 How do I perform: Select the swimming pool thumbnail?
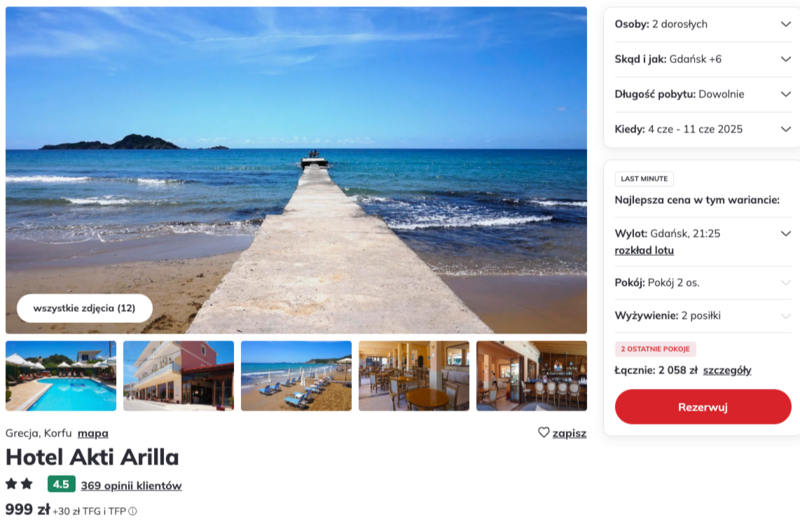click(61, 376)
